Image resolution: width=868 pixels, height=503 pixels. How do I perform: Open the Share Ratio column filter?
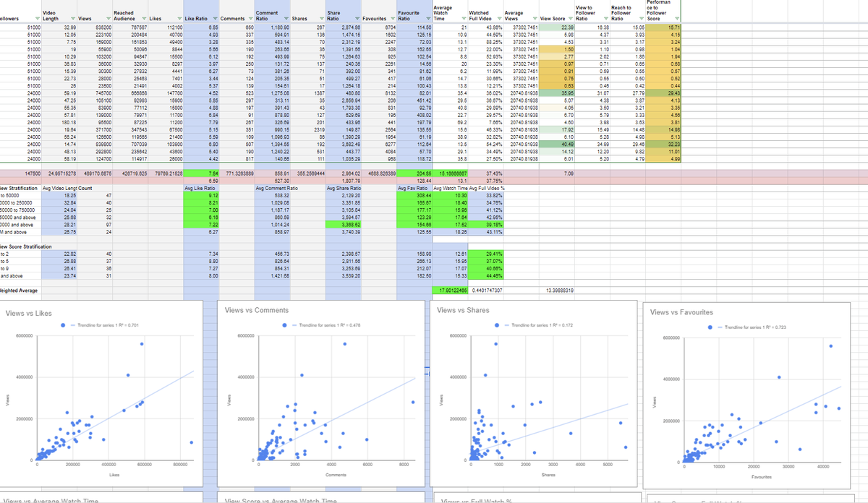(357, 18)
